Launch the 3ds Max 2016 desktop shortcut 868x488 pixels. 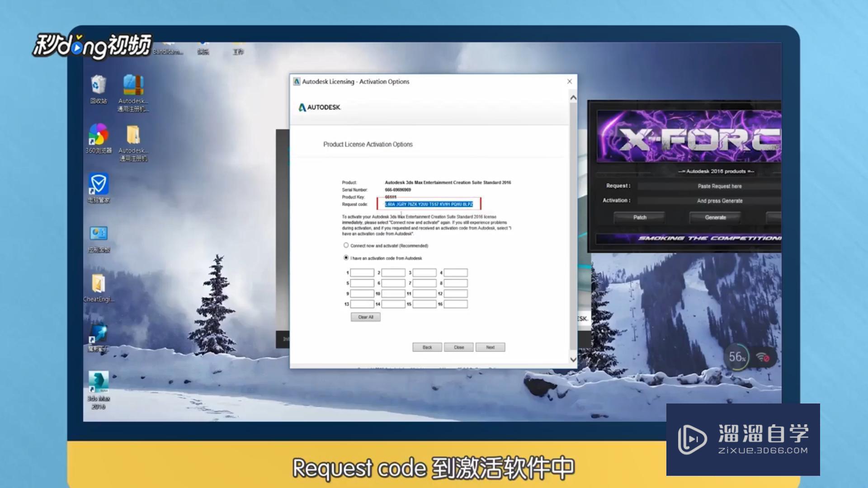click(x=98, y=390)
